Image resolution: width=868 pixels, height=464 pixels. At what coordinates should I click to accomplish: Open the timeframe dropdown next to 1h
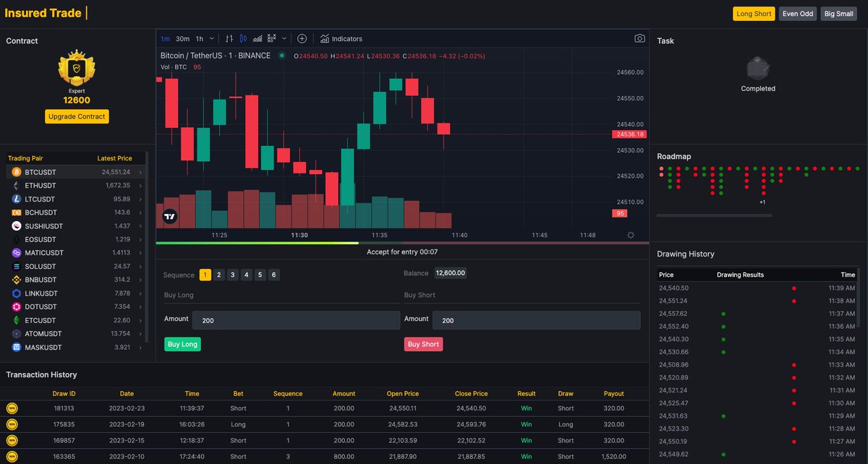pyautogui.click(x=210, y=38)
